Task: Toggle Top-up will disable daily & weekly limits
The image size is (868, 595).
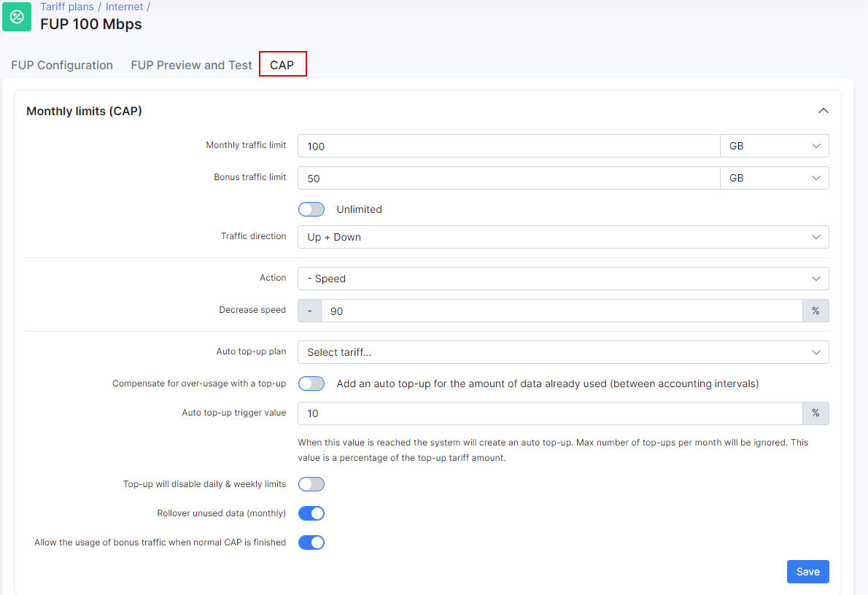Action: point(311,484)
